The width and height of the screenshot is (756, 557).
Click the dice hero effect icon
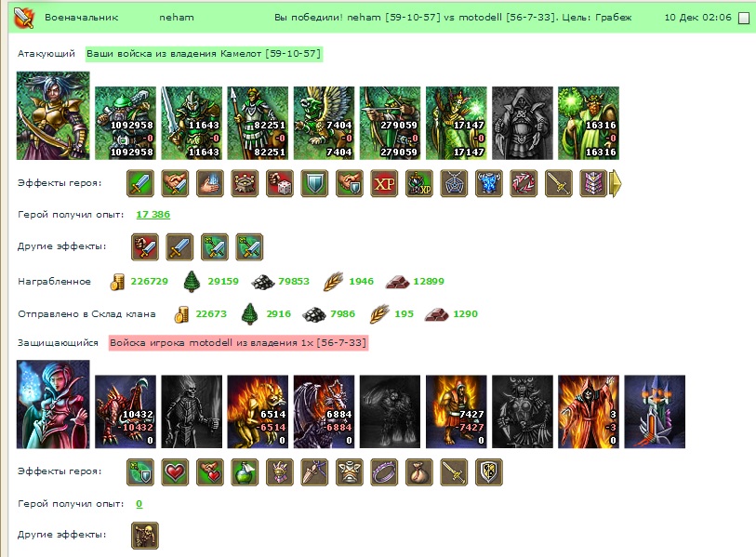pyautogui.click(x=280, y=183)
